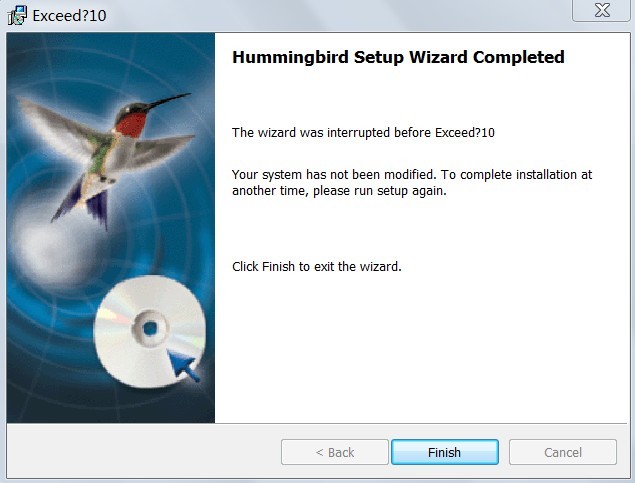Click the wizard was interrupted message

(363, 133)
